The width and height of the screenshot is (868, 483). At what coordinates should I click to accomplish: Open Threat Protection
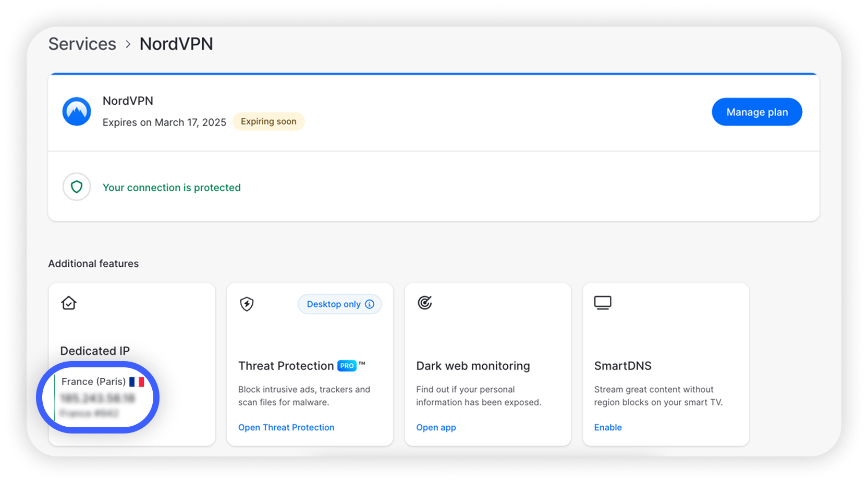coord(286,427)
